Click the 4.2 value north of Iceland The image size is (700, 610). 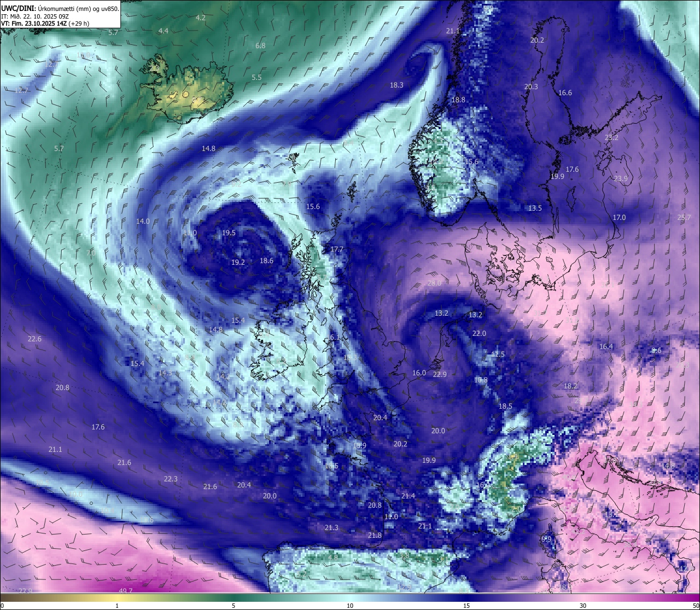tap(201, 18)
